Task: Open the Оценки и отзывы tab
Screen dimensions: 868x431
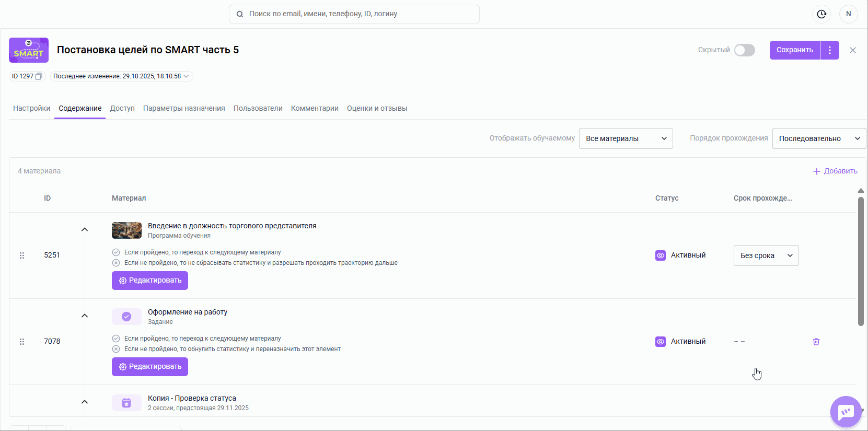Action: 377,108
